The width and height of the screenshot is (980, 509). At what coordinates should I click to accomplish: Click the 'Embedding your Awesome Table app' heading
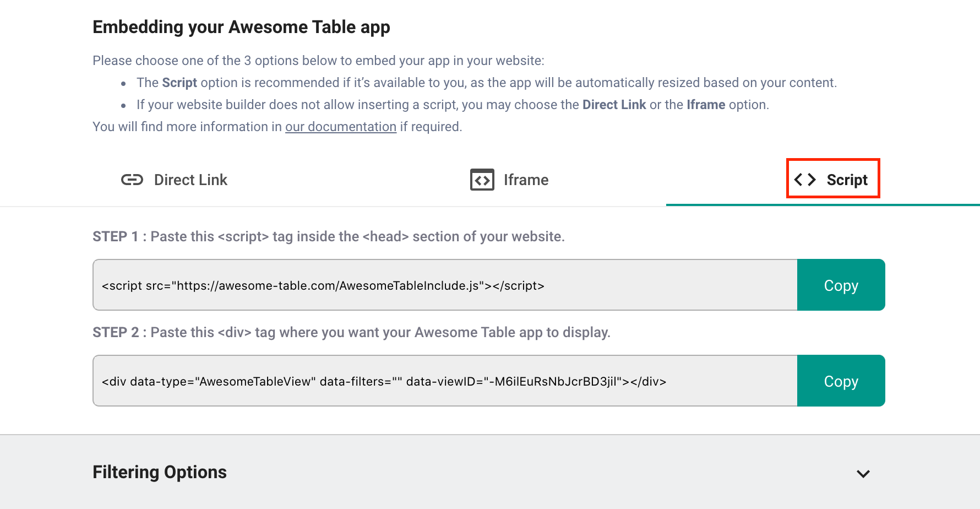241,27
